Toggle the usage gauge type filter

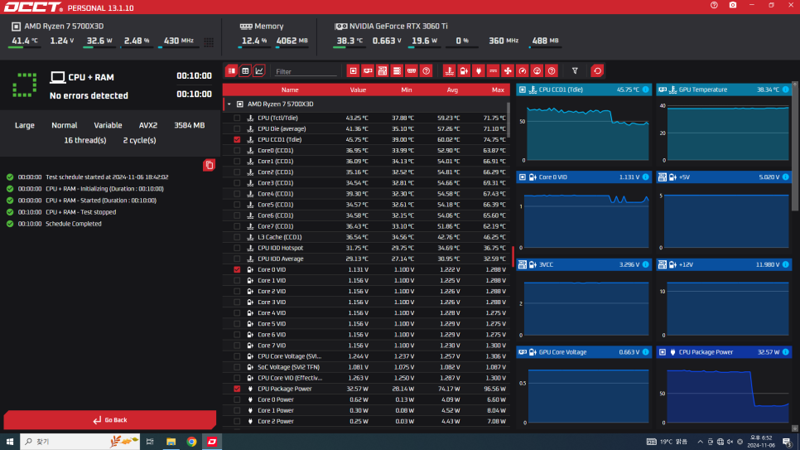(x=537, y=71)
